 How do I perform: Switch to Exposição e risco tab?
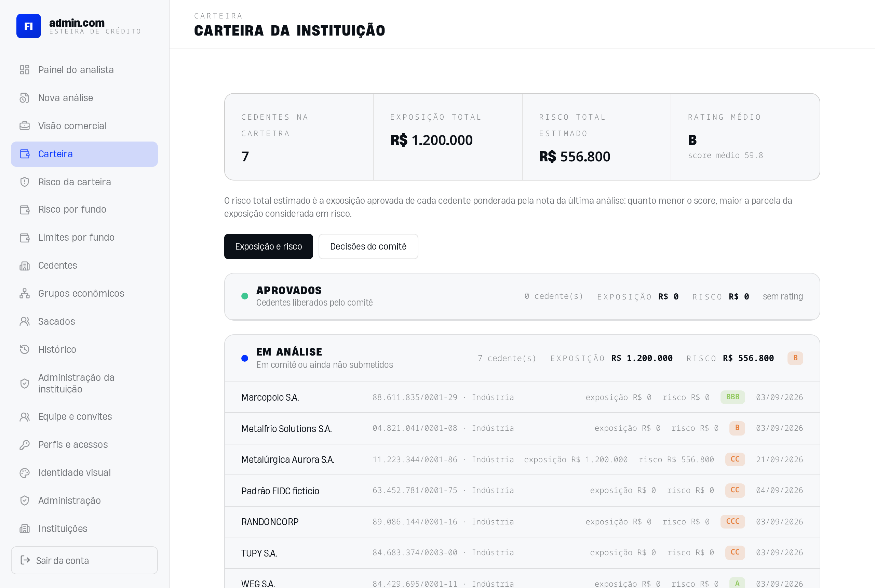[268, 246]
